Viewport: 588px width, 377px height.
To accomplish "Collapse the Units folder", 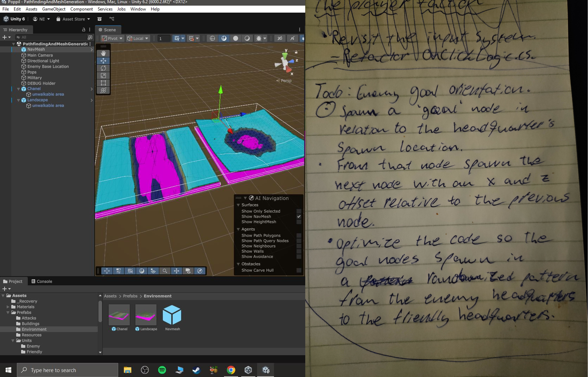I will (13, 340).
